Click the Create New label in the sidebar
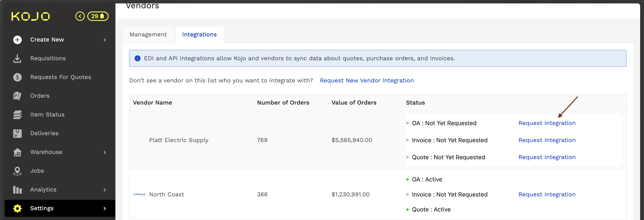 pos(47,40)
